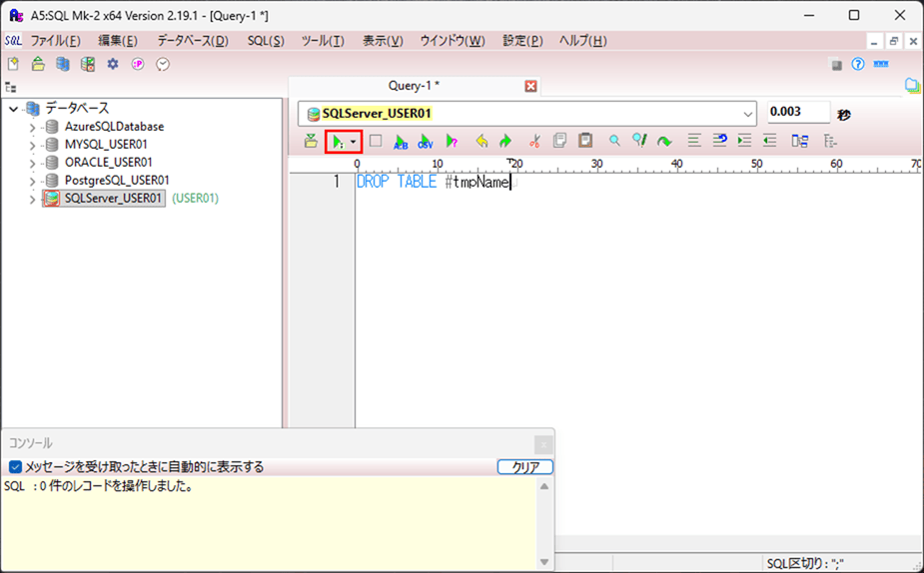Click the DROP TABLE #tmpName SQL line
Image resolution: width=924 pixels, height=573 pixels.
coord(434,182)
